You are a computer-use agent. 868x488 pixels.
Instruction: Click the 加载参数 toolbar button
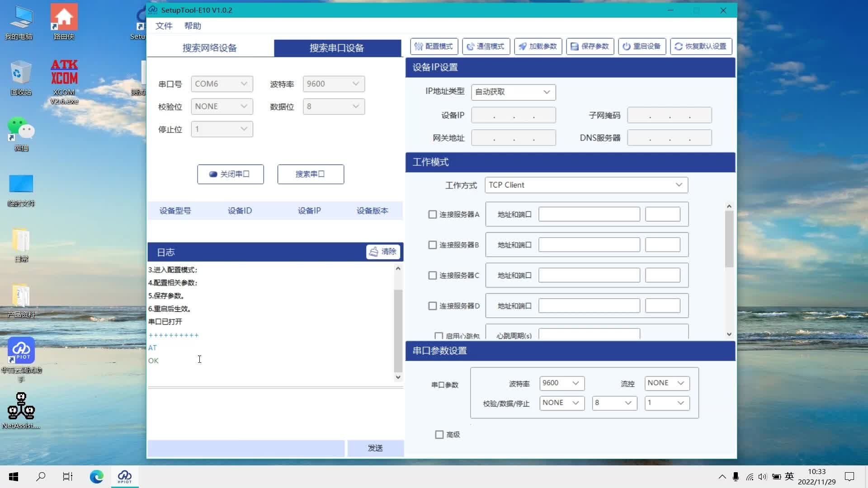(538, 46)
